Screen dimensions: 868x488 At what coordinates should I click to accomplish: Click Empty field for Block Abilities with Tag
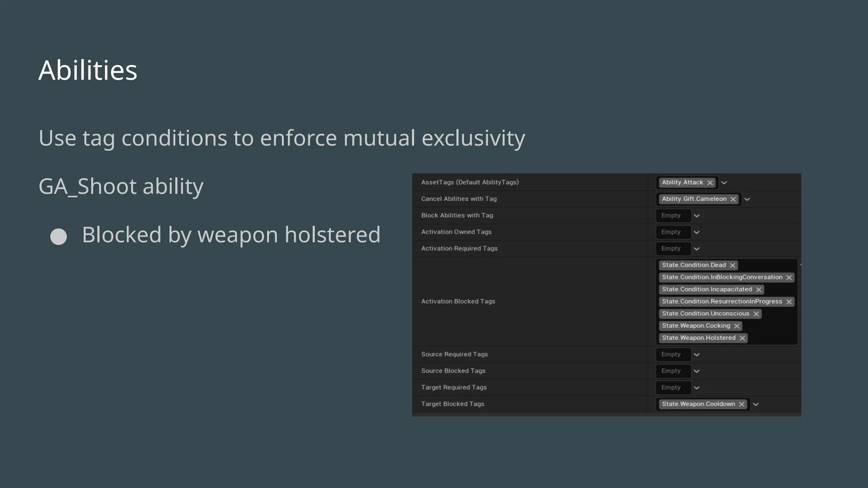click(673, 216)
